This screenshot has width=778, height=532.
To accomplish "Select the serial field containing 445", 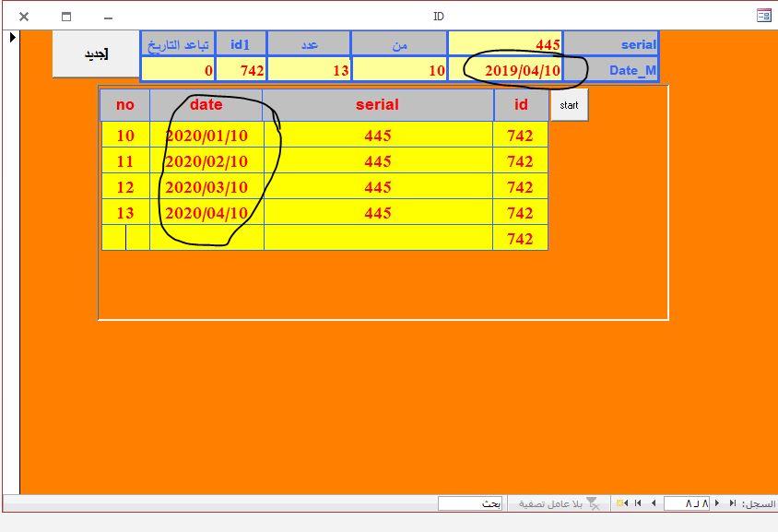I will coord(505,44).
